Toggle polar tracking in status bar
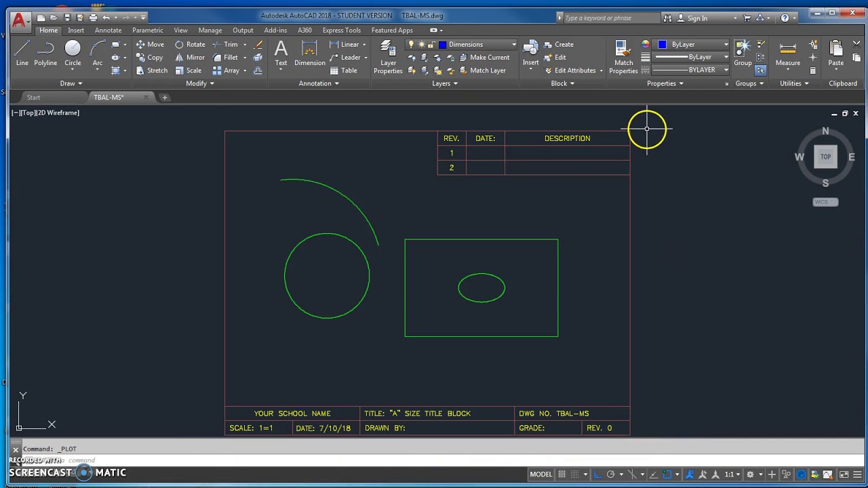 pos(610,474)
